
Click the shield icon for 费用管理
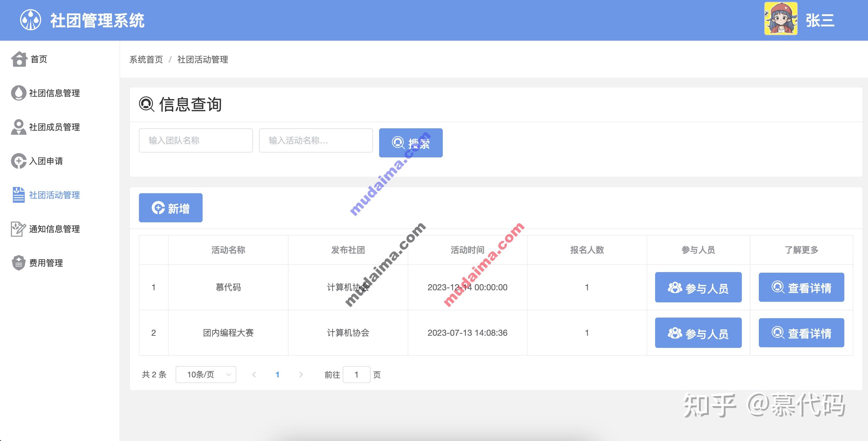coord(19,263)
